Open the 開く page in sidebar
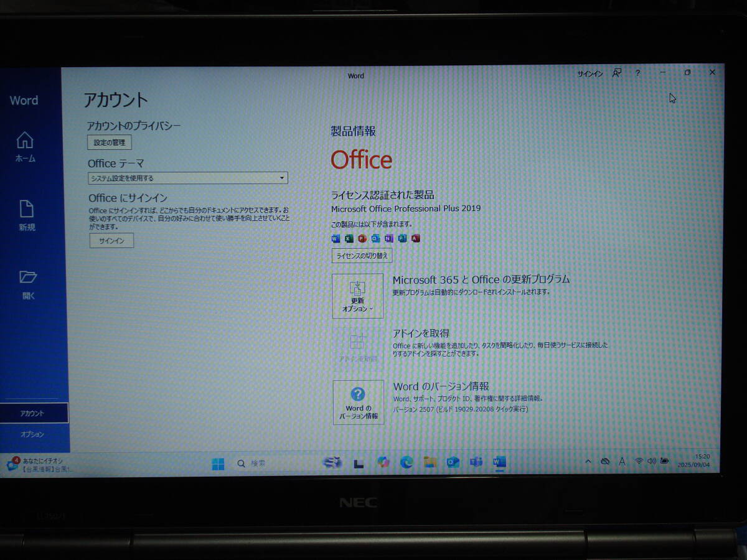 click(29, 285)
